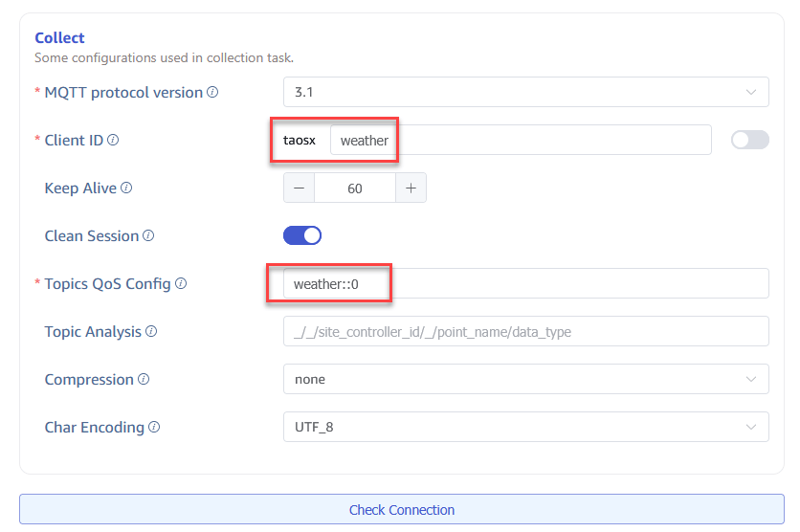800x532 pixels.
Task: Disable the Clean Session toggle
Action: (302, 235)
